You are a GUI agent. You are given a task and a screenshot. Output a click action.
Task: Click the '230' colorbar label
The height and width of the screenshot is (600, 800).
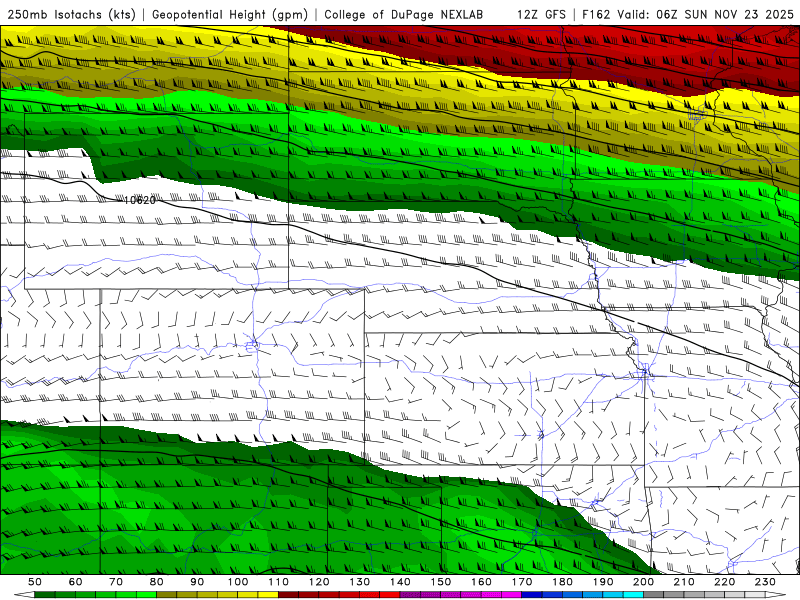[765, 582]
